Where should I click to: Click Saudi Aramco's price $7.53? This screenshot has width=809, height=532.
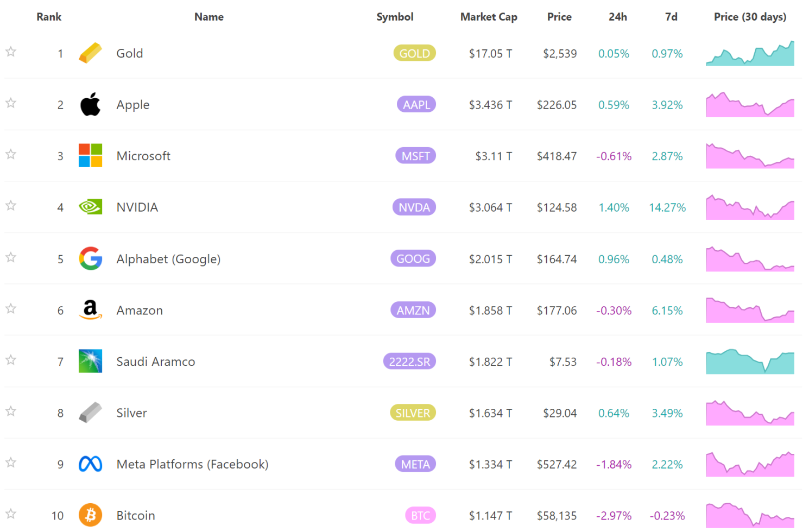pyautogui.click(x=563, y=362)
